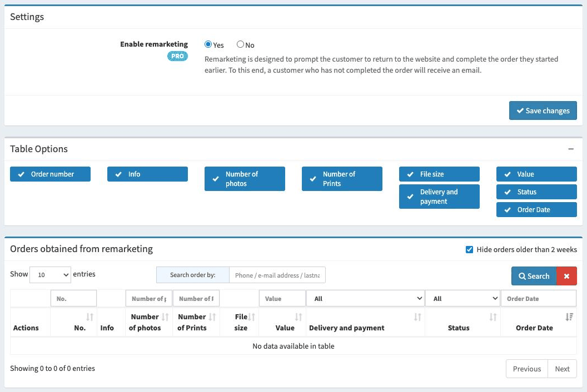
Task: Select No for Enable remarketing
Action: point(240,44)
